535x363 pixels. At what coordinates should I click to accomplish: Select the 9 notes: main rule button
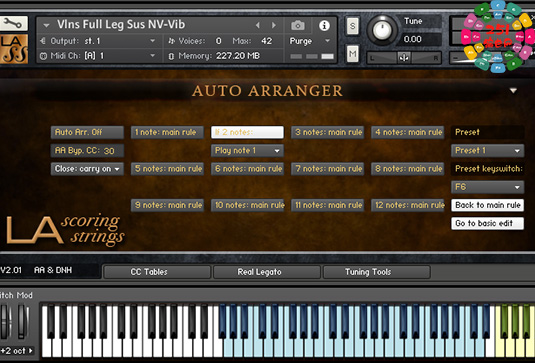(x=167, y=205)
